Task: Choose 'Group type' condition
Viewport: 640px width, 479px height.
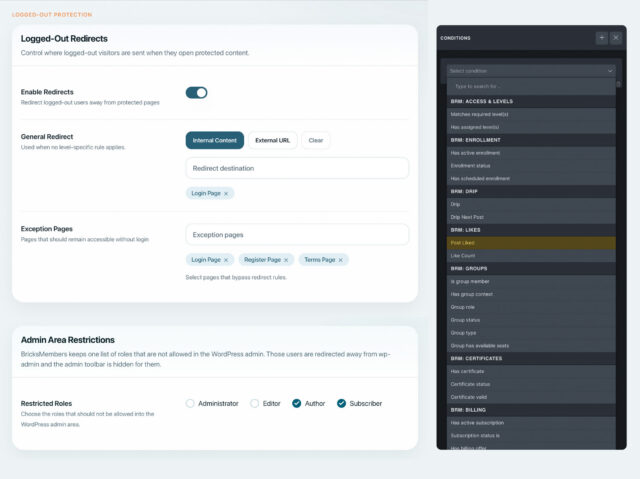Action: tap(531, 333)
